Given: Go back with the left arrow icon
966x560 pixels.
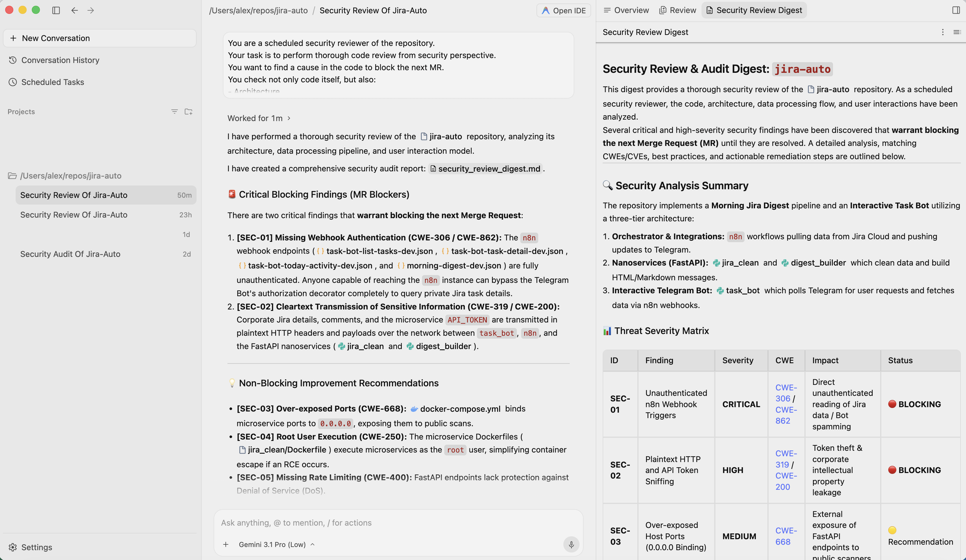Looking at the screenshot, I should point(74,10).
